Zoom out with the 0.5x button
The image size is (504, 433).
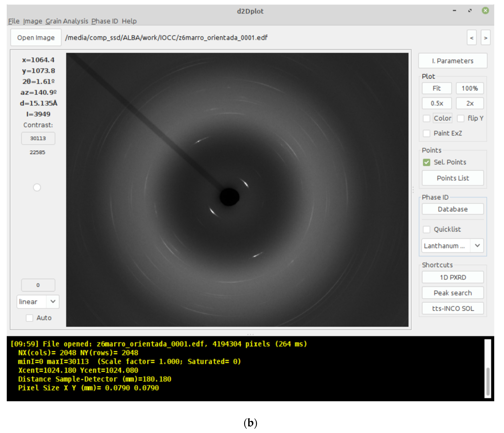click(437, 103)
